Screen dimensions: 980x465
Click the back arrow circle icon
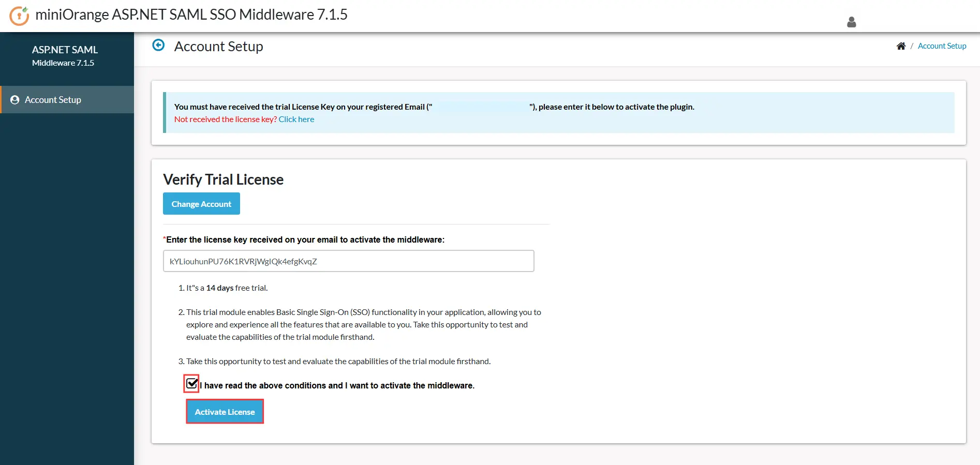pos(158,46)
